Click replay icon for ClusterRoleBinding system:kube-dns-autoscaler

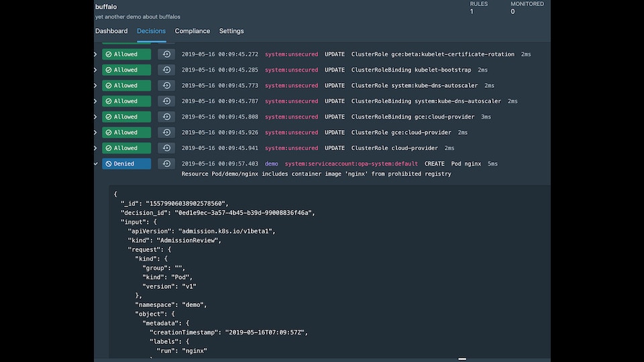coord(166,101)
